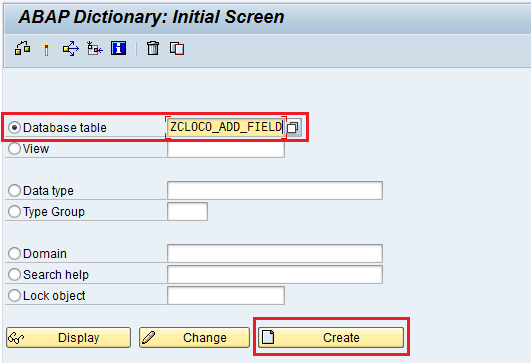Viewport: 531px width, 363px height.
Task: Click the ZCLOCO_ADD_FIELD database table input
Action: (x=226, y=127)
